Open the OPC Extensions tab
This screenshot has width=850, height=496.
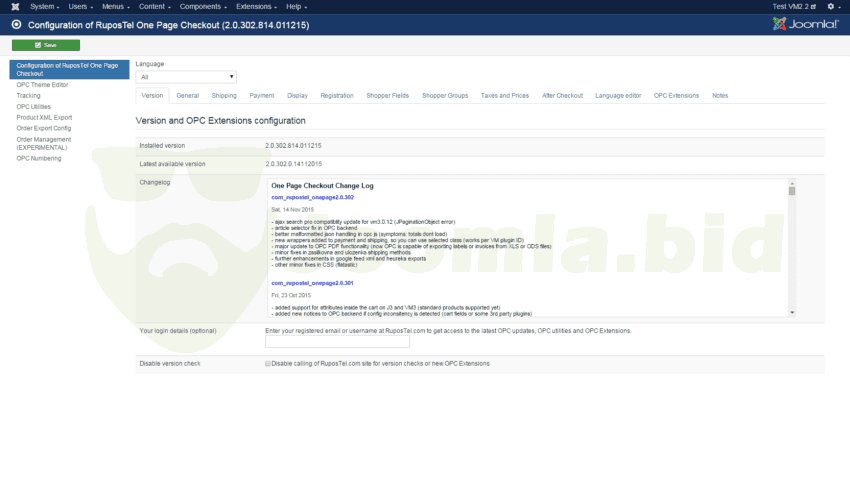coord(676,96)
